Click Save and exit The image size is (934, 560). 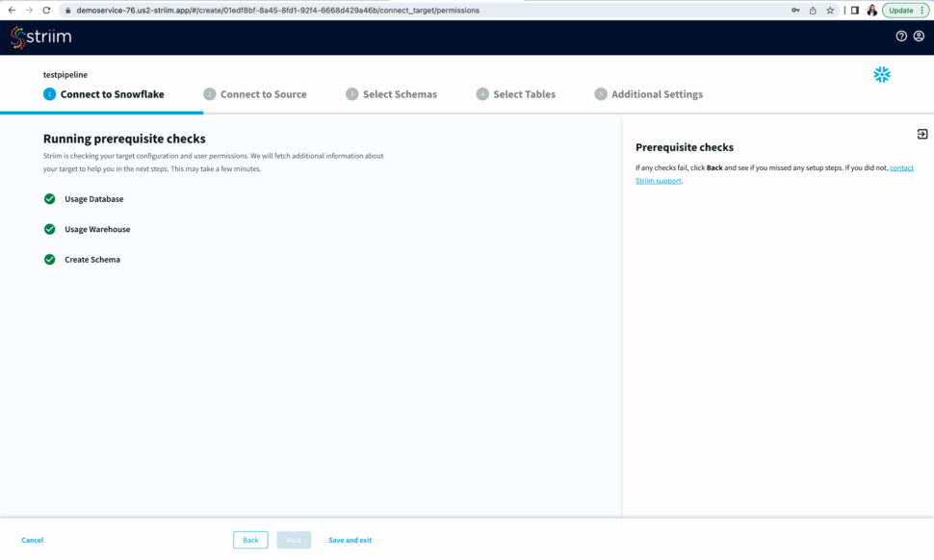[350, 541]
